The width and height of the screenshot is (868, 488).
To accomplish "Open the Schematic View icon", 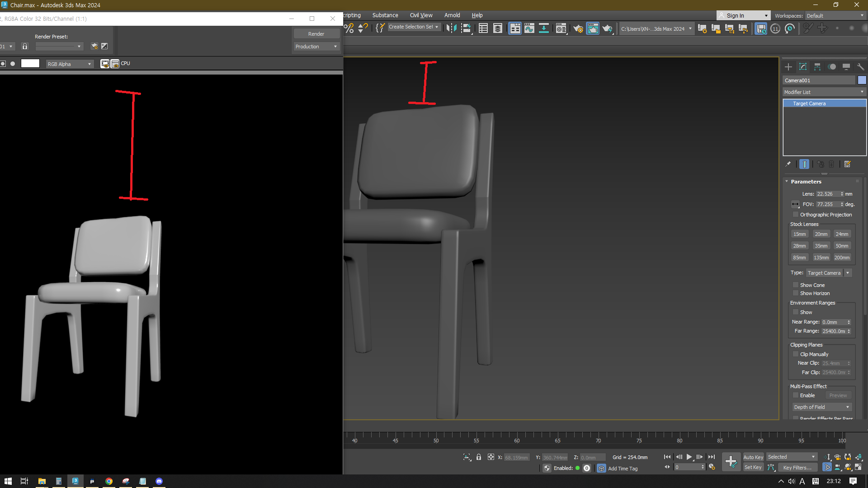I will (x=544, y=28).
